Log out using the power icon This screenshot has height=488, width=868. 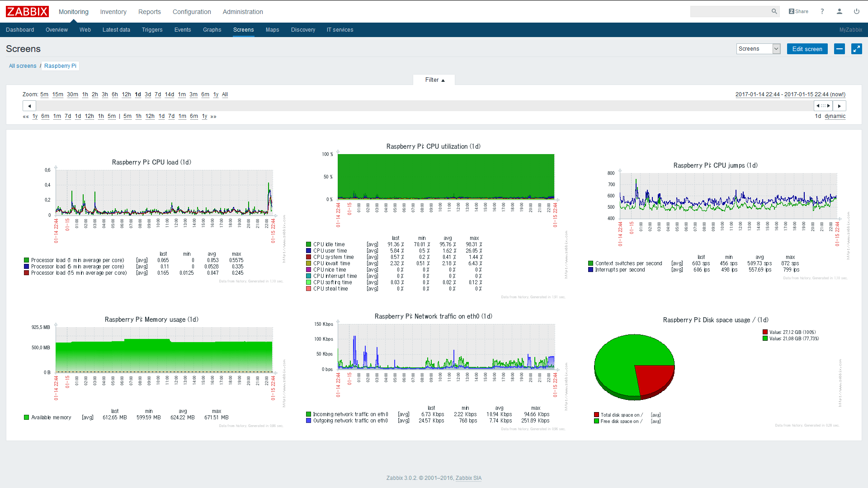tap(857, 11)
